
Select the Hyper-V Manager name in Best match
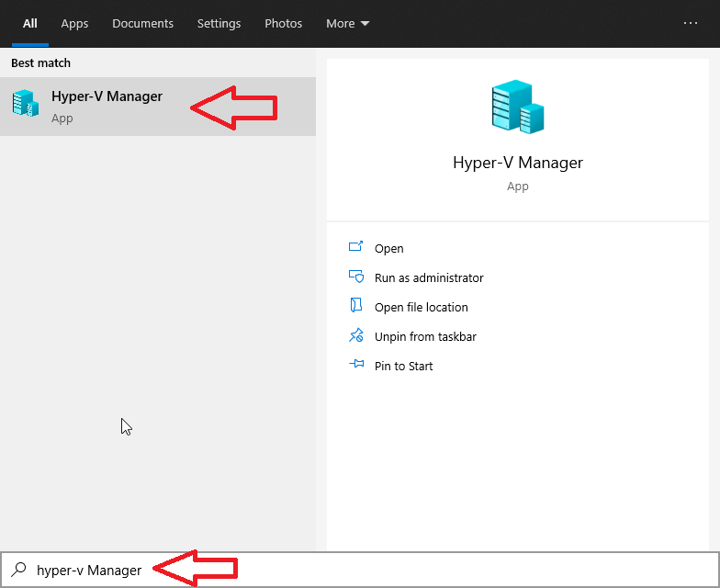107,96
